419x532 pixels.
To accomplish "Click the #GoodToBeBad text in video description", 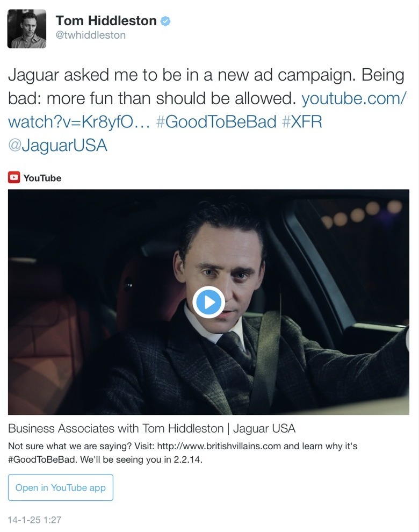I will point(43,459).
